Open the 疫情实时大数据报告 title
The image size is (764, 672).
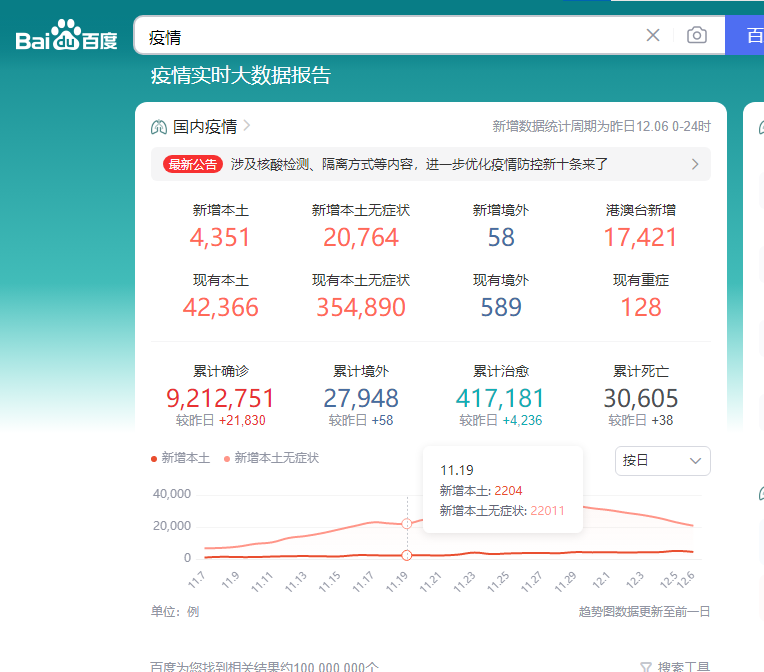pyautogui.click(x=240, y=76)
